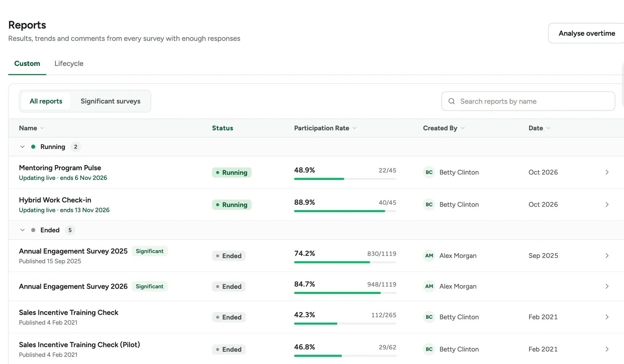Viewport: 624px width, 364px height.
Task: Click the 88.9% participation progress bar
Action: [345, 211]
